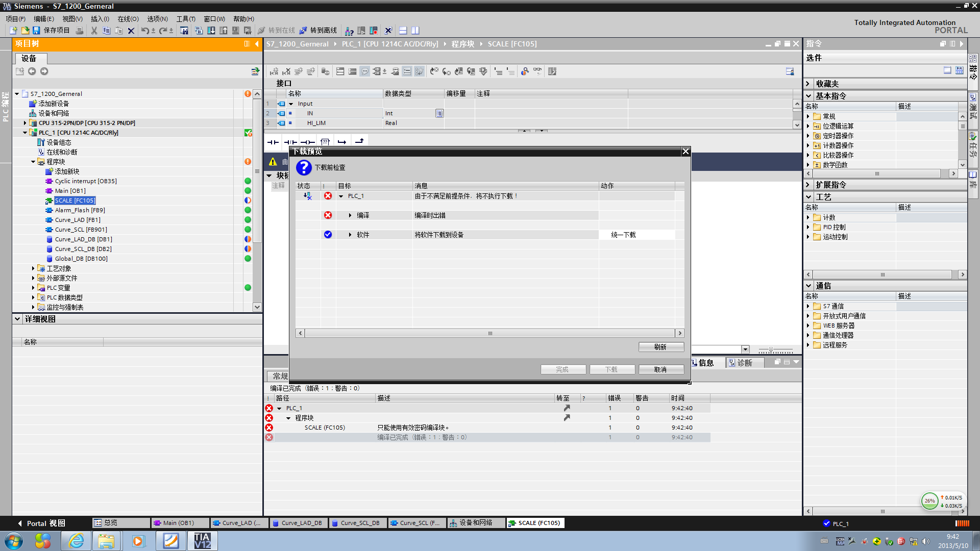Click the undo arrow icon

click(x=145, y=31)
